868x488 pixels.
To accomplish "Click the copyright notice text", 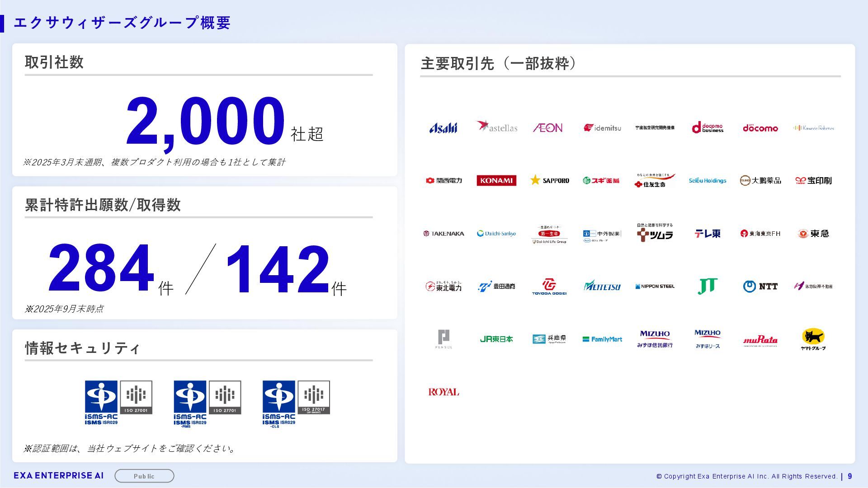I will click(x=746, y=476).
